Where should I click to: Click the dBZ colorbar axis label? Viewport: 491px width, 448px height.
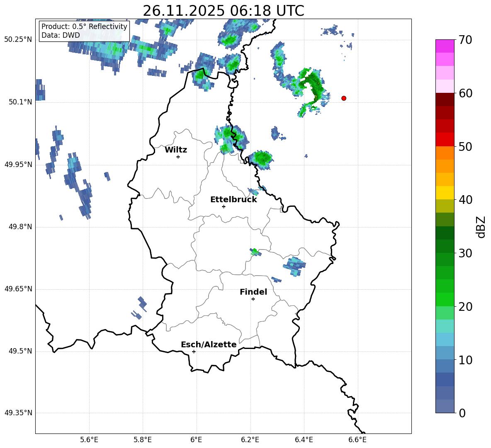tap(481, 227)
